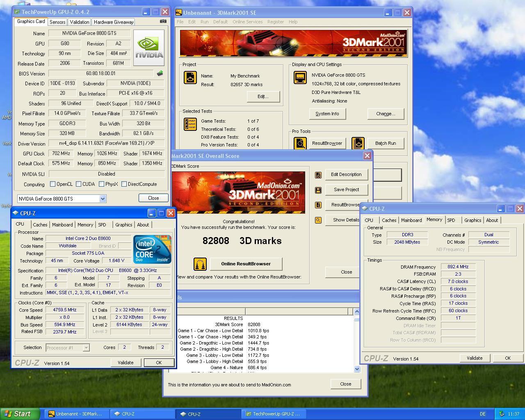Click Save Project button
The image size is (525, 420).
point(346,189)
